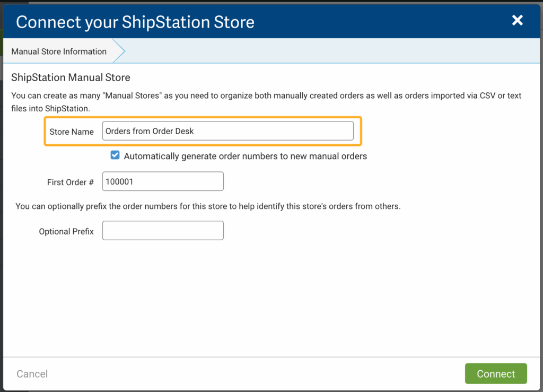Click the Optional Prefix label
Viewport: 543px width, 392px height.
(66, 231)
